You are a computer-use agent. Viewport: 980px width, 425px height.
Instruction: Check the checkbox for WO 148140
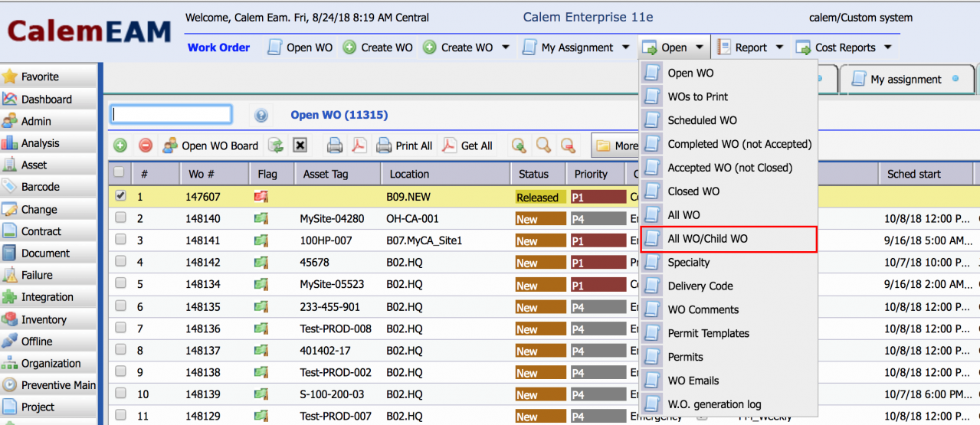pyautogui.click(x=120, y=217)
